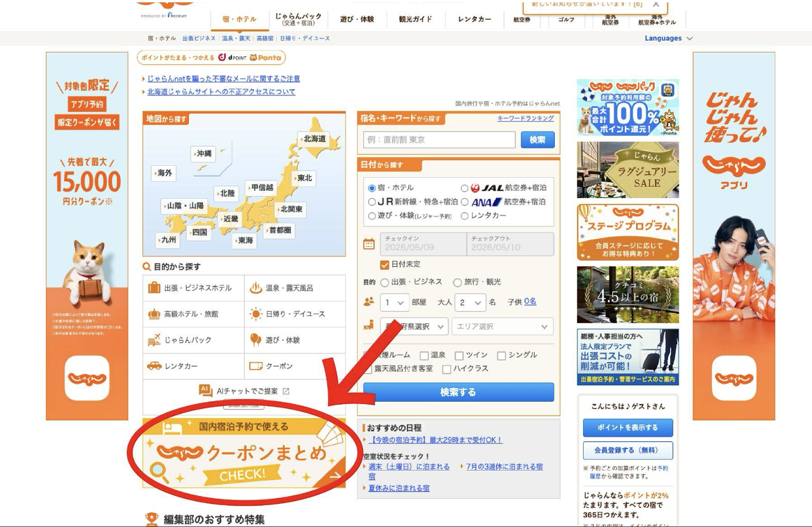This screenshot has width=812, height=527.
Task: Open notice about suspicious じゃらんnet emails
Action: (x=223, y=79)
